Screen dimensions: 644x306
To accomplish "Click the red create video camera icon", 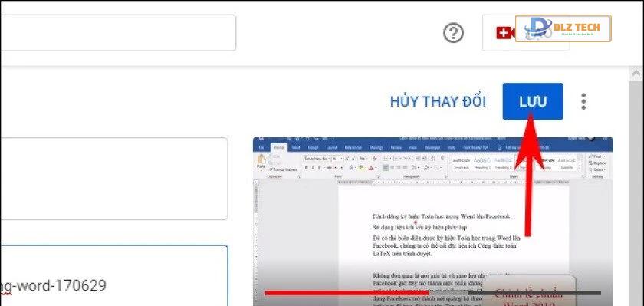I will click(505, 33).
